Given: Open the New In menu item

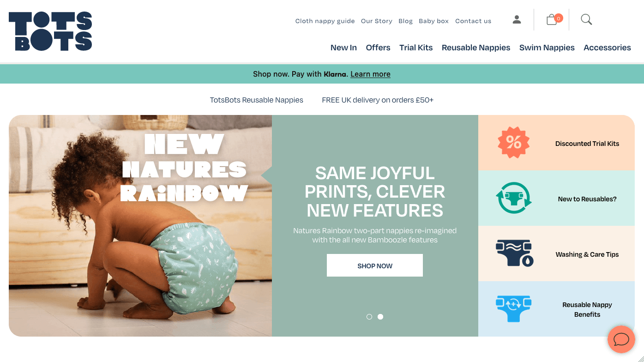Looking at the screenshot, I should pyautogui.click(x=343, y=48).
